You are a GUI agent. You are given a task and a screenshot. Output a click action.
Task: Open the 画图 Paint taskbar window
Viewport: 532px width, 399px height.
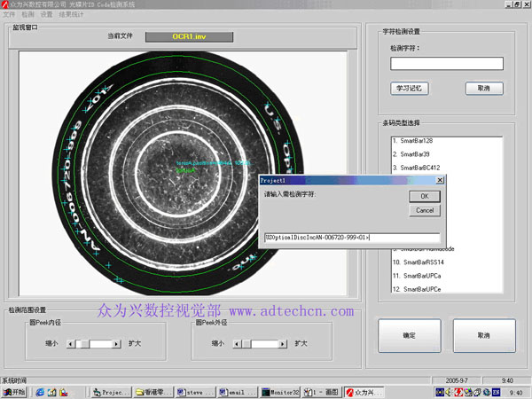point(320,391)
